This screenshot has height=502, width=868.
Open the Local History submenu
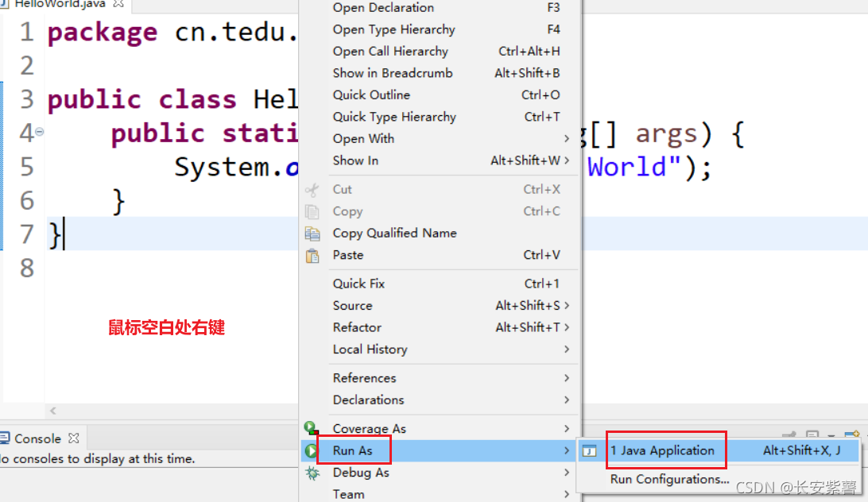click(440, 349)
